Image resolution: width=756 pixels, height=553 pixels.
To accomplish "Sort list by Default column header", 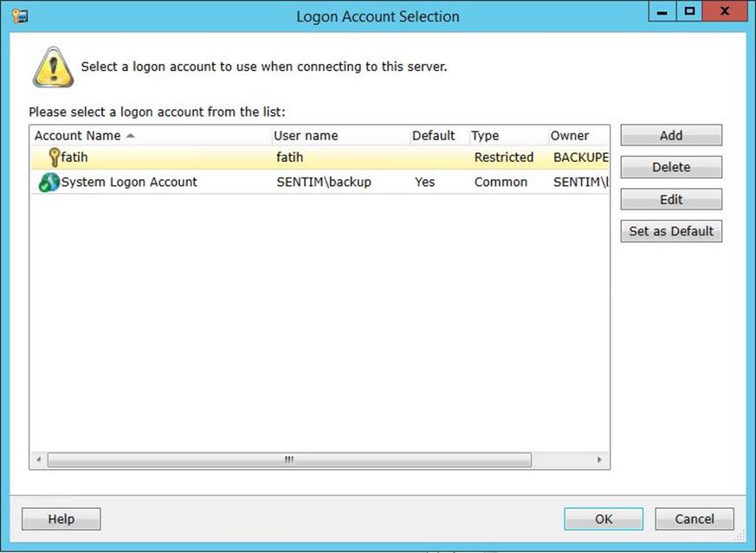I will (440, 136).
